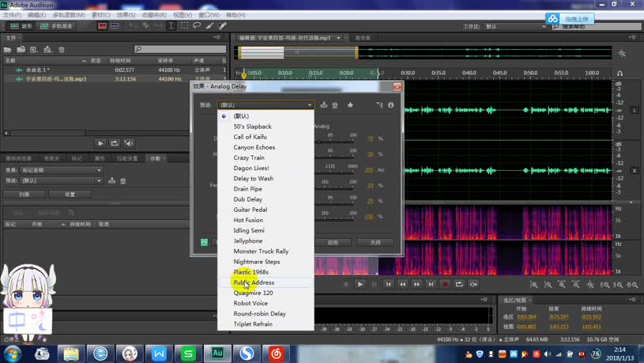Click the Zoom In amplitude icon
This screenshot has width=644, height=363.
(x=534, y=285)
